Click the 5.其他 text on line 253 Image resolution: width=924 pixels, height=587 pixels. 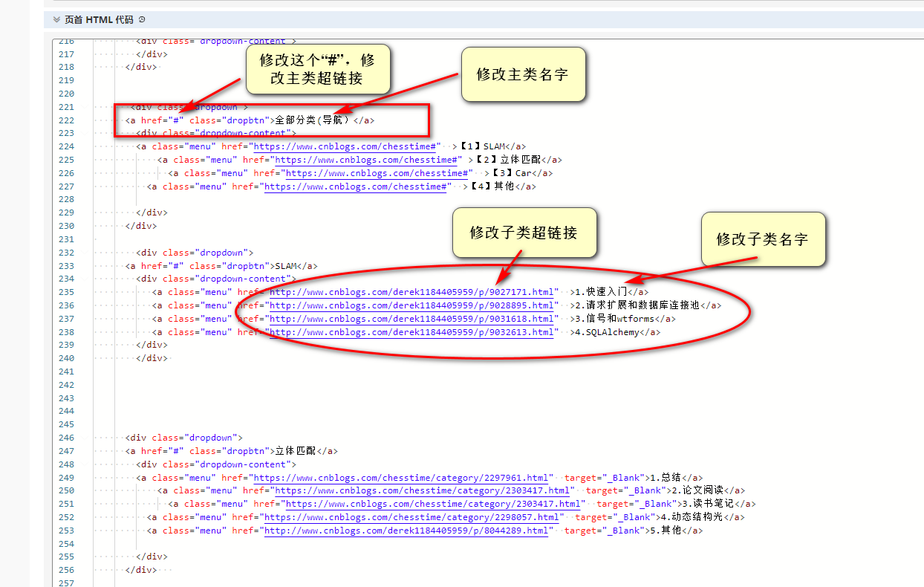(x=666, y=531)
